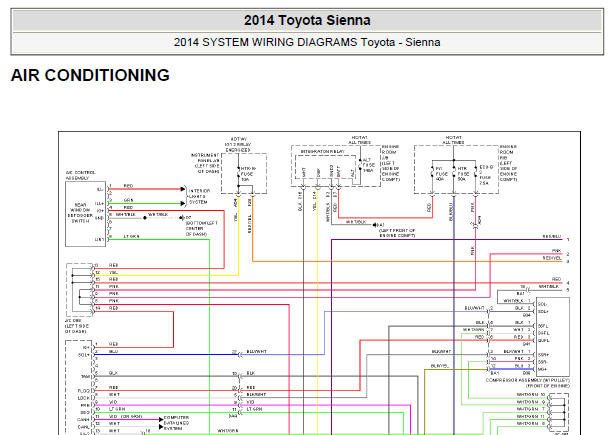Click the "REAR WINDOW DEFOGGER SWITCH" label

pyautogui.click(x=80, y=213)
